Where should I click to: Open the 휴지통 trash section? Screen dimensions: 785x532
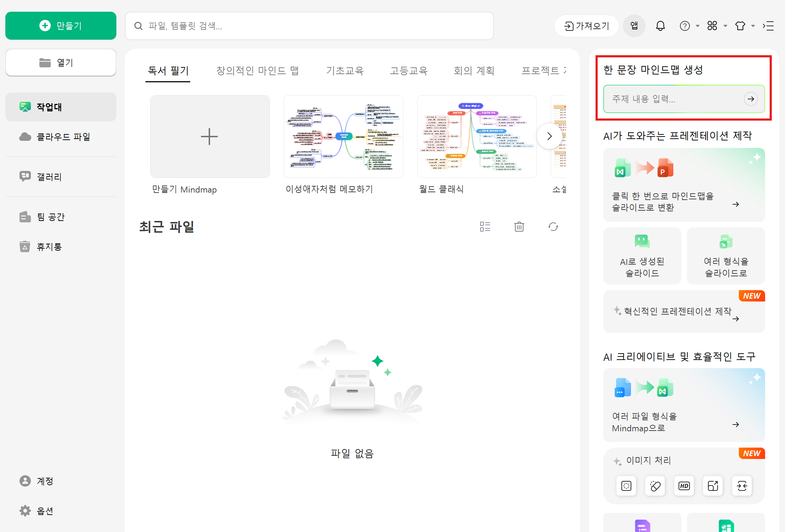coord(61,246)
